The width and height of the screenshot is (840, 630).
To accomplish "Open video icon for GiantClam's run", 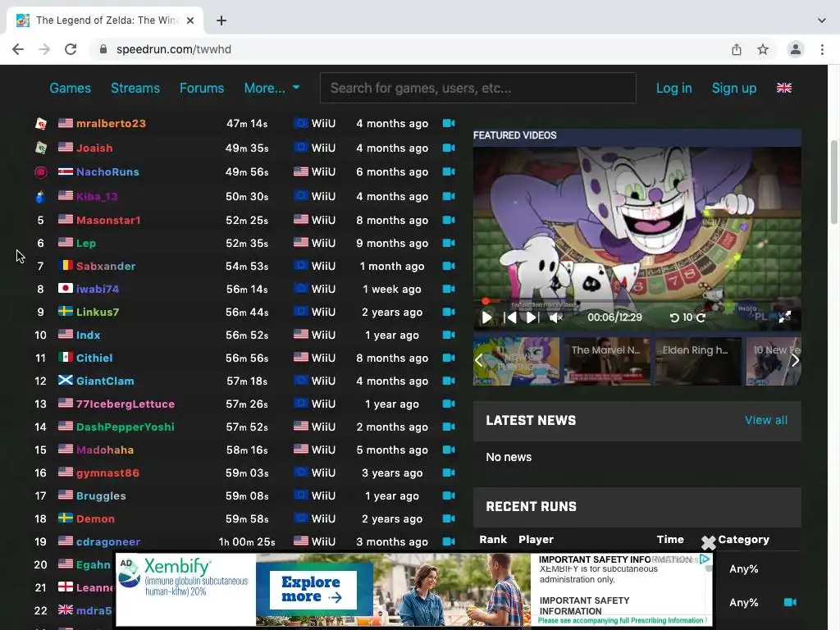I will (x=449, y=381).
